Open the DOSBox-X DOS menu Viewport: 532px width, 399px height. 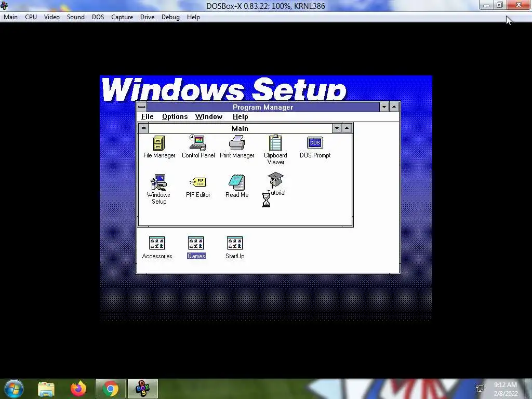(98, 17)
